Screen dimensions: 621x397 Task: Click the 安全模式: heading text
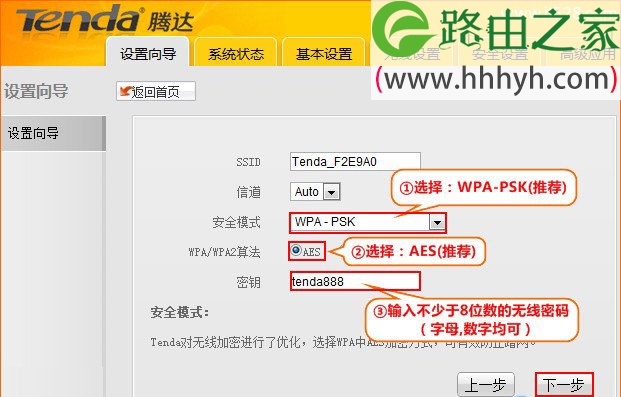(180, 312)
